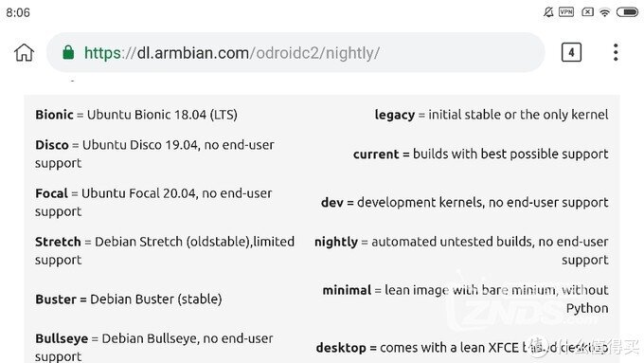Select the Buster Debian stable entry

pyautogui.click(x=129, y=299)
